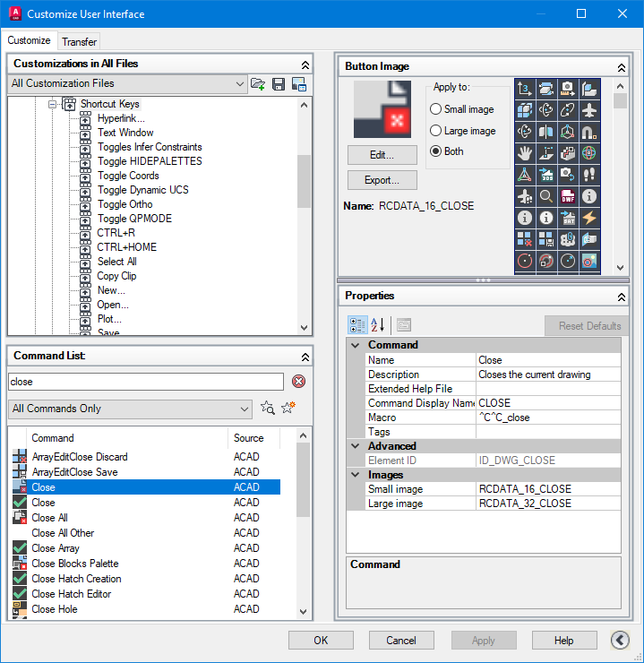Image resolution: width=644 pixels, height=663 pixels.
Task: Click the Cancel button
Action: pyautogui.click(x=401, y=641)
